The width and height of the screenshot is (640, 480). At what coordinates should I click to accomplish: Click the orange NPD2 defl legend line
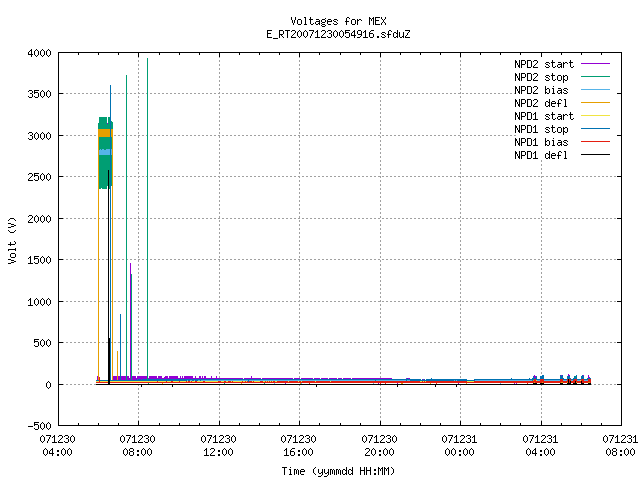(595, 102)
